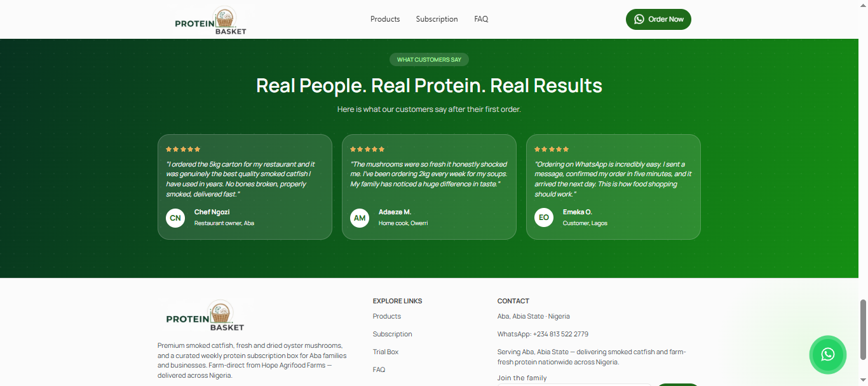Click the AM avatar for Adaeze M.
This screenshot has width=868, height=386.
pos(360,217)
